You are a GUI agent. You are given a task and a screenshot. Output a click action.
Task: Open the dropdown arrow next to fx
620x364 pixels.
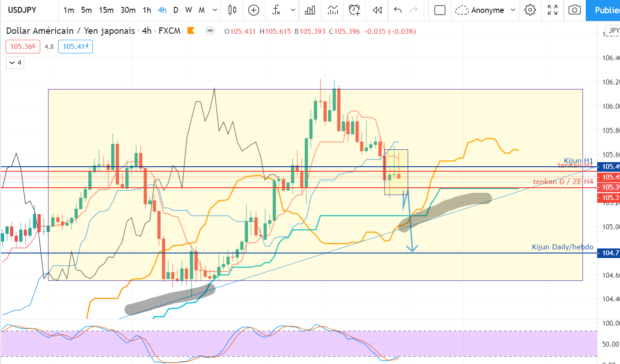pyautogui.click(x=293, y=10)
